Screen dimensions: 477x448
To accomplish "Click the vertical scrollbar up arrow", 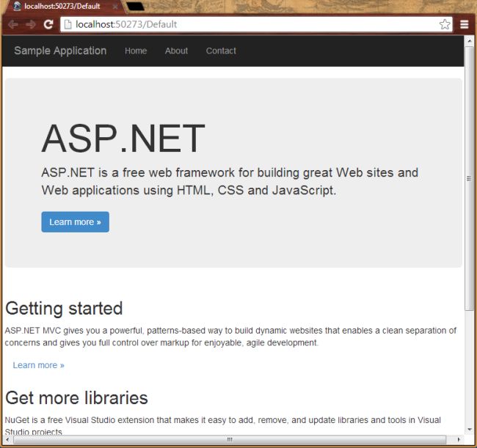I will pyautogui.click(x=470, y=41).
